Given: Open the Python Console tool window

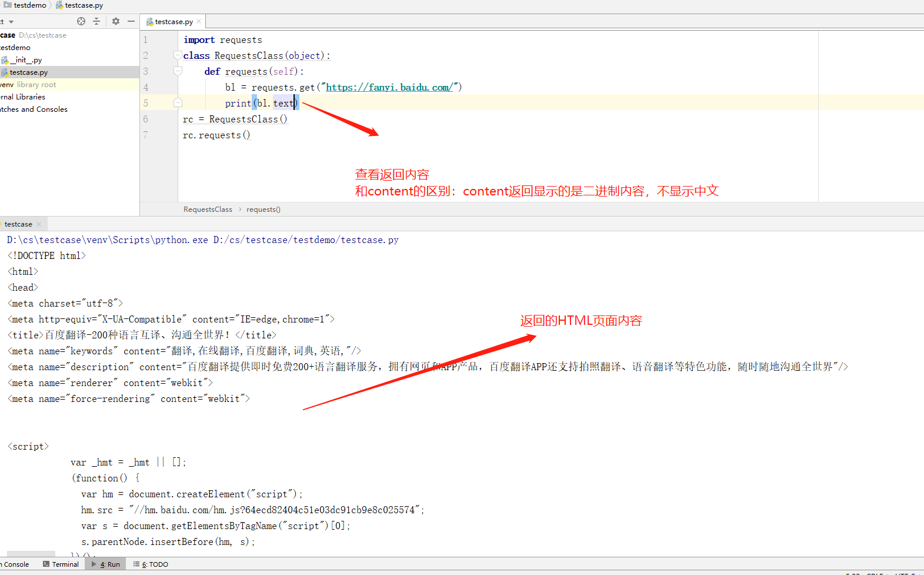Looking at the screenshot, I should (15, 564).
